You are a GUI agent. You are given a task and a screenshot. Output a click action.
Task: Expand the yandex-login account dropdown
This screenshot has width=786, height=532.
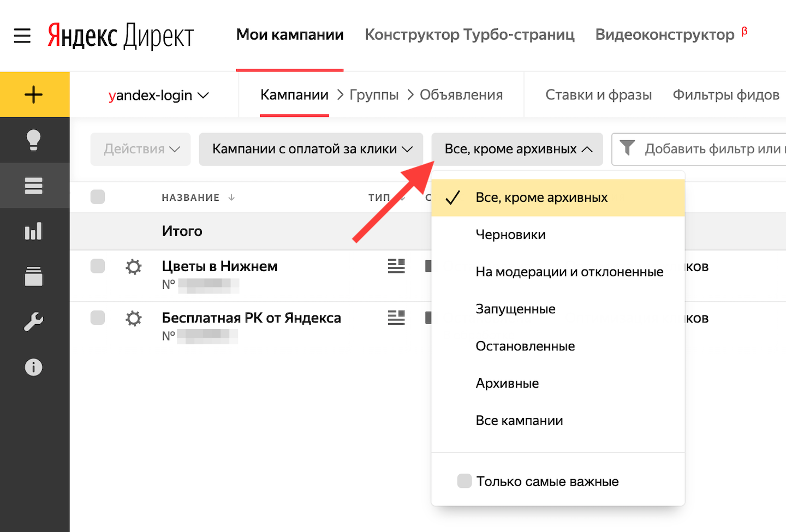click(x=158, y=95)
